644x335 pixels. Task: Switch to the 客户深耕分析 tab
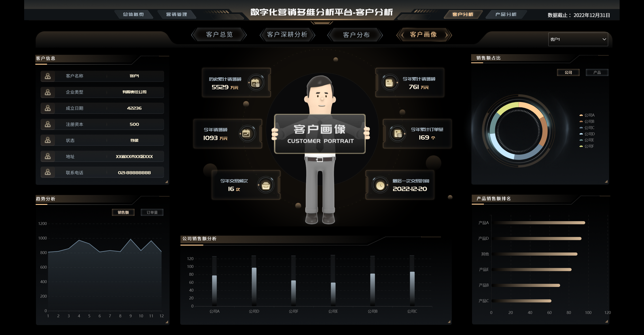pyautogui.click(x=287, y=34)
